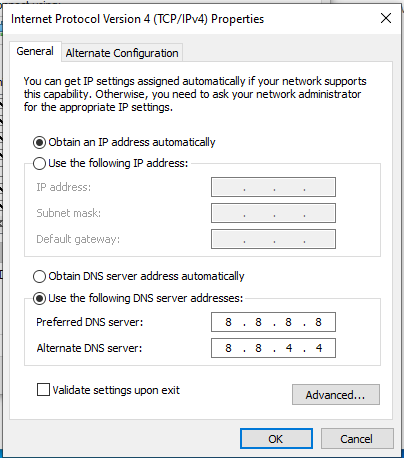
Task: Cancel the IPv4 properties dialog
Action: 357,439
